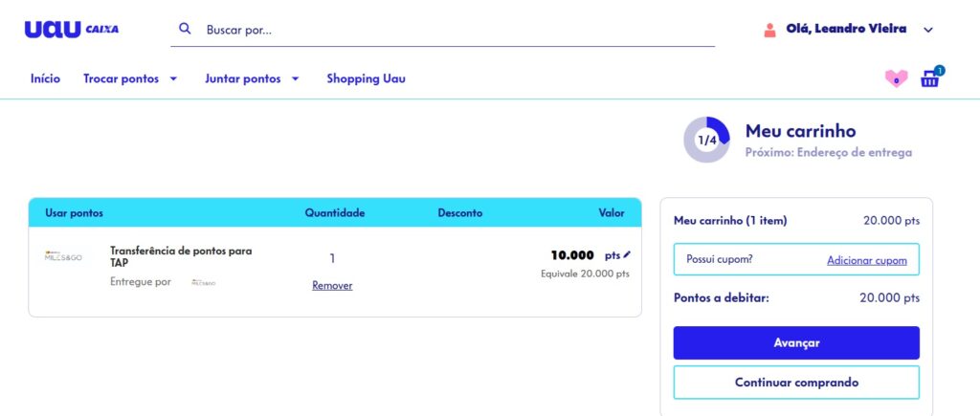Open the Shopping Uau menu item
The width and height of the screenshot is (980, 416).
point(366,78)
